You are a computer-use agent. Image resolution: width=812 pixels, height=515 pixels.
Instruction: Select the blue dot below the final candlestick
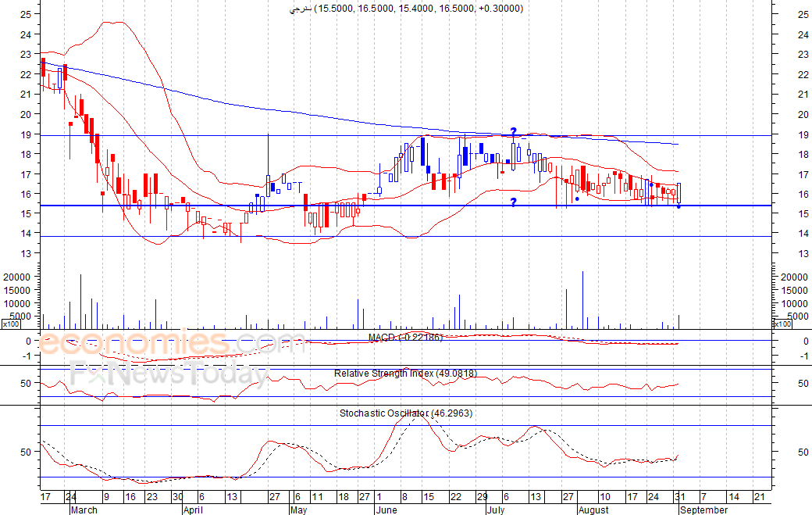coord(678,206)
